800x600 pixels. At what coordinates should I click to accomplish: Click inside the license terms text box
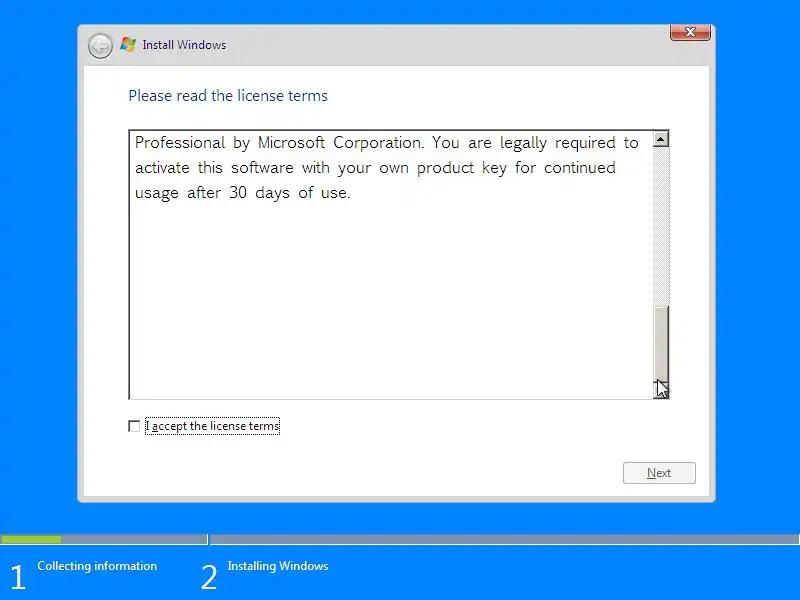(x=391, y=264)
